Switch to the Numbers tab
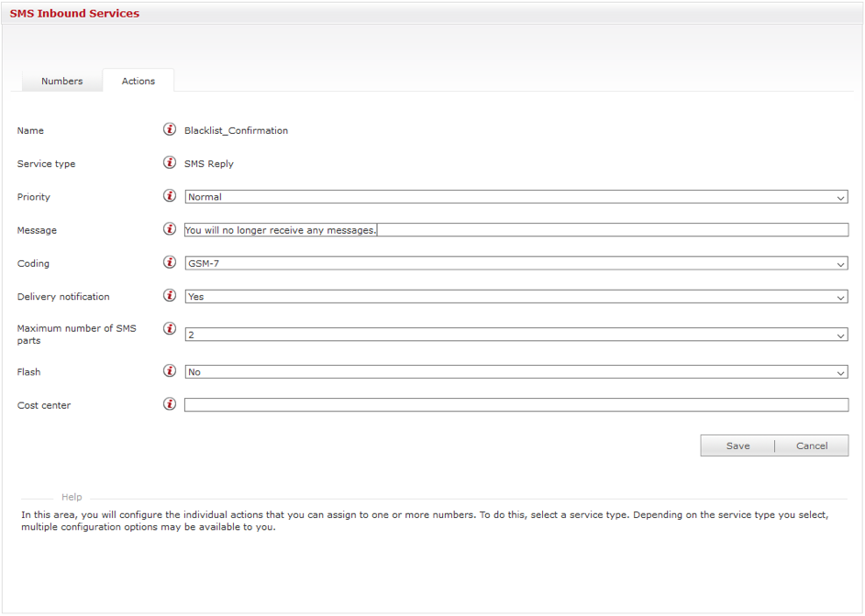This screenshot has height=616, width=865. click(x=61, y=81)
